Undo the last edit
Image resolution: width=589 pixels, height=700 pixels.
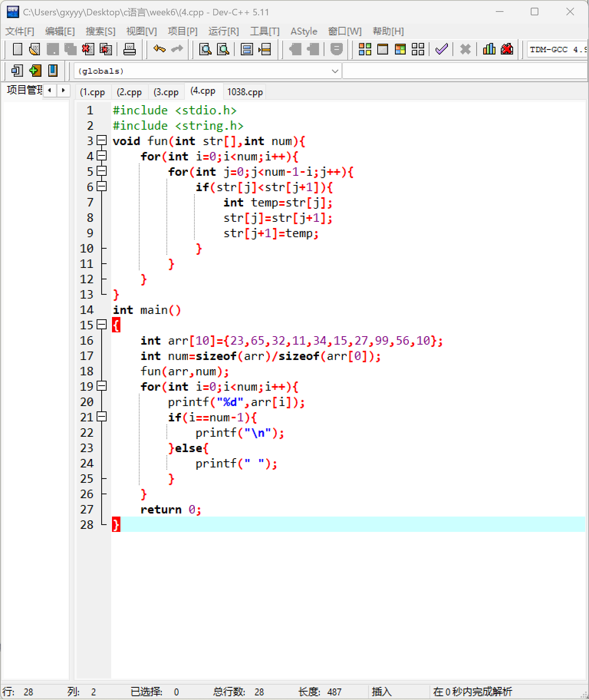(x=159, y=49)
